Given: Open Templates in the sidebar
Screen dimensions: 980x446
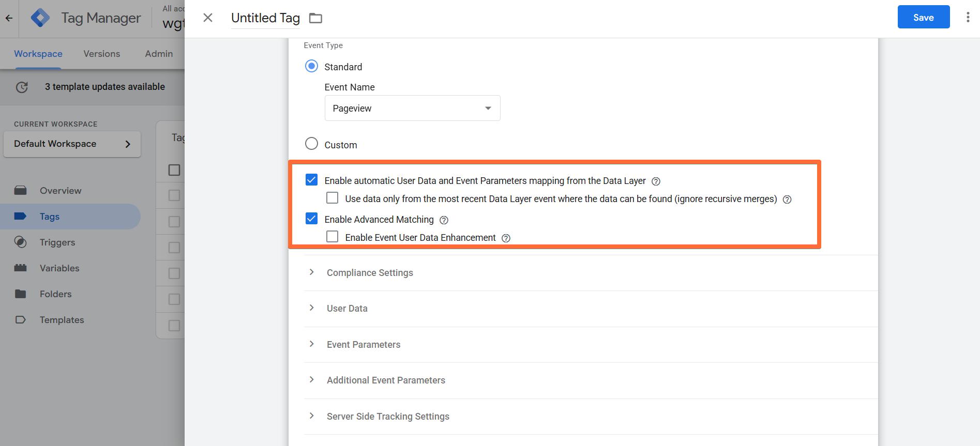Looking at the screenshot, I should pos(62,320).
